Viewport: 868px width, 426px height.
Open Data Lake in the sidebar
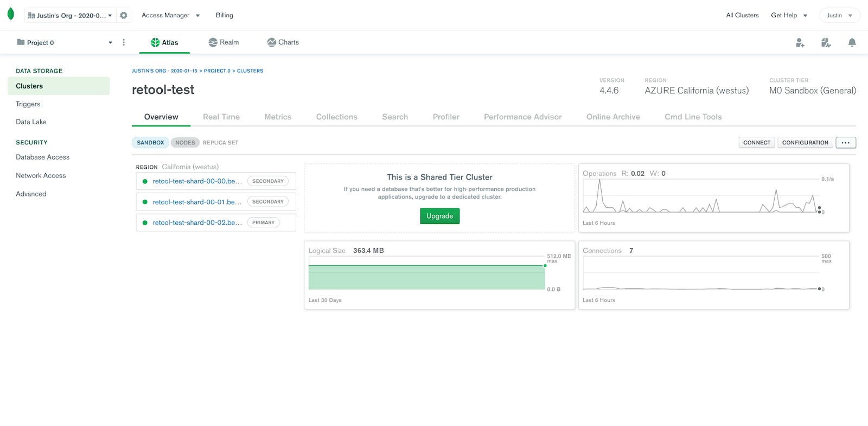(31, 122)
